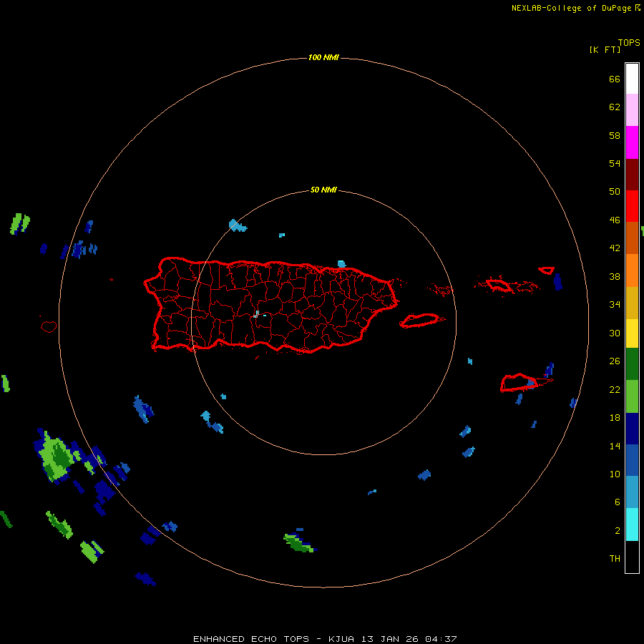This screenshot has height=644, width=644.
Task: Click the Vieques island outline
Action: [x=420, y=321]
